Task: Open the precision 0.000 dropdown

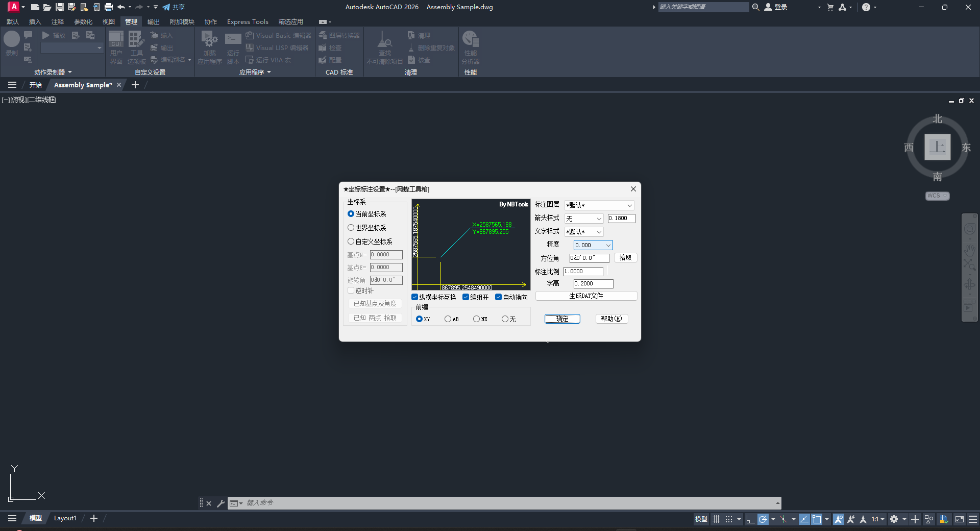Action: (608, 246)
